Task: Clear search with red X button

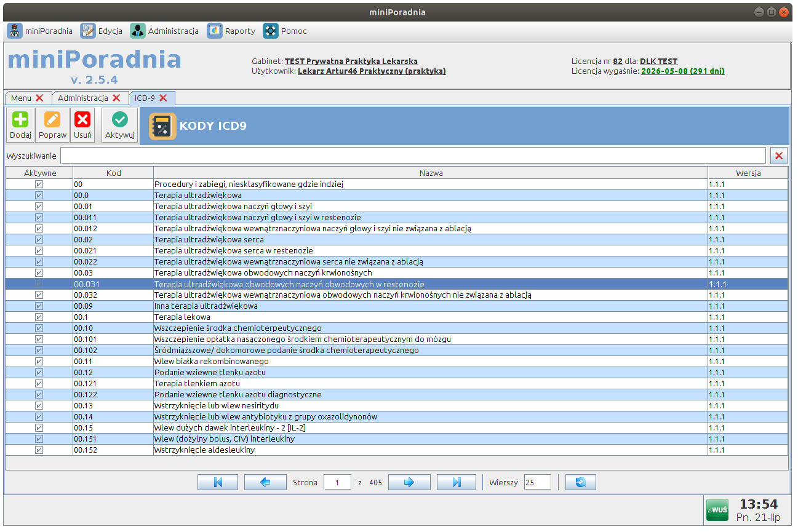Action: coord(779,156)
